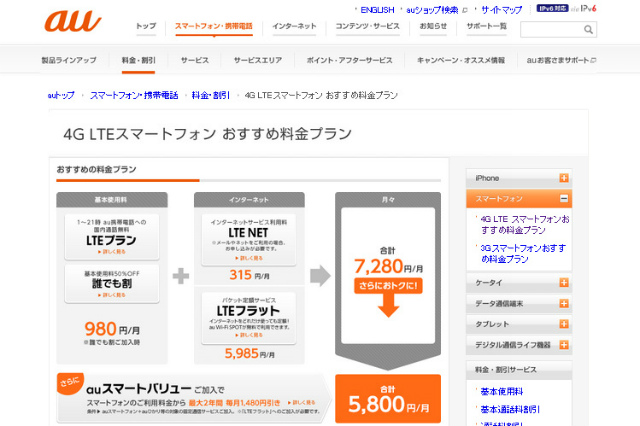Open the お知らせ navigation tab

(433, 26)
